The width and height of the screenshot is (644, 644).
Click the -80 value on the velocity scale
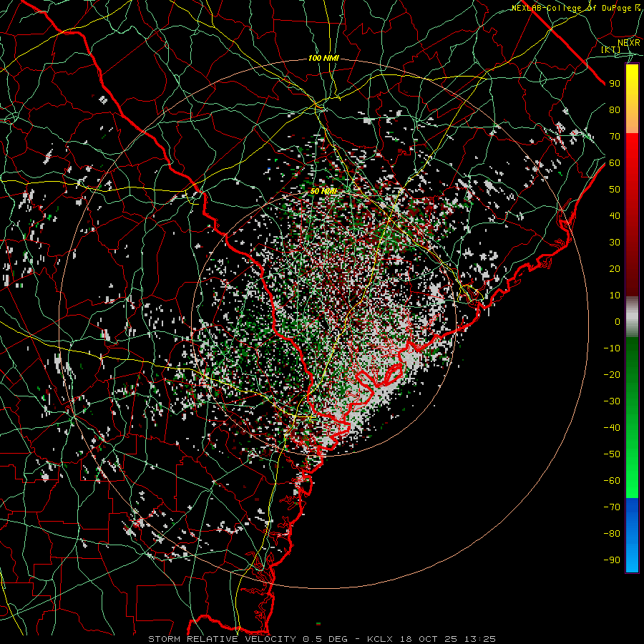click(612, 534)
